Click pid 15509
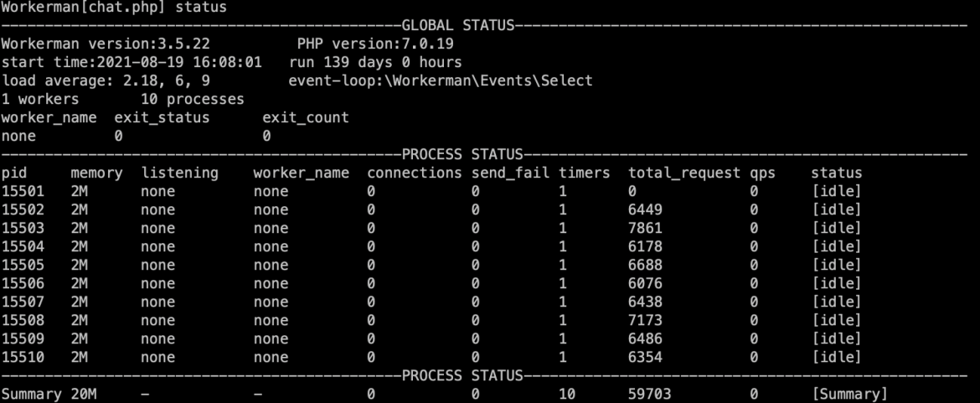This screenshot has width=980, height=403. point(23,338)
